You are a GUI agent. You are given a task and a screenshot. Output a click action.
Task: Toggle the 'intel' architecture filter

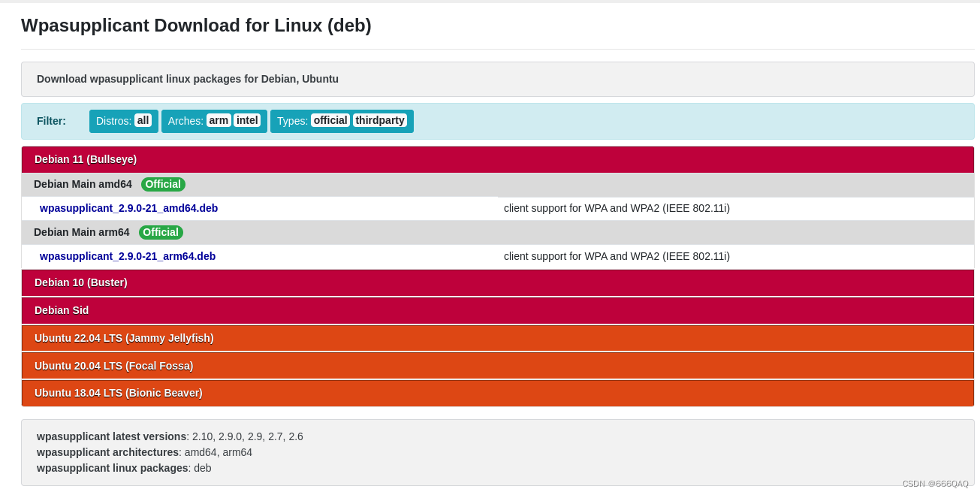click(247, 120)
